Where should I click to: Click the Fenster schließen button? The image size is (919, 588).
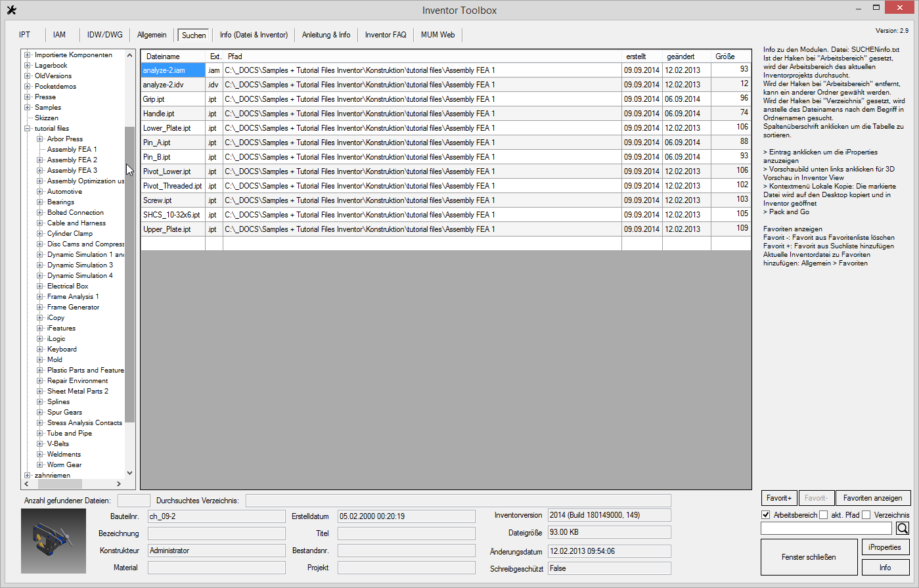[809, 557]
